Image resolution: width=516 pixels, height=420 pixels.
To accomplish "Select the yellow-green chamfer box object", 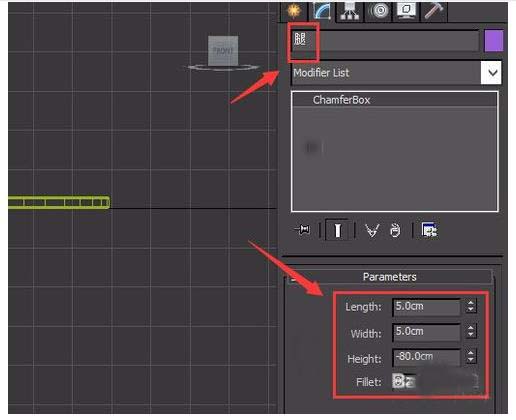I will [59, 202].
